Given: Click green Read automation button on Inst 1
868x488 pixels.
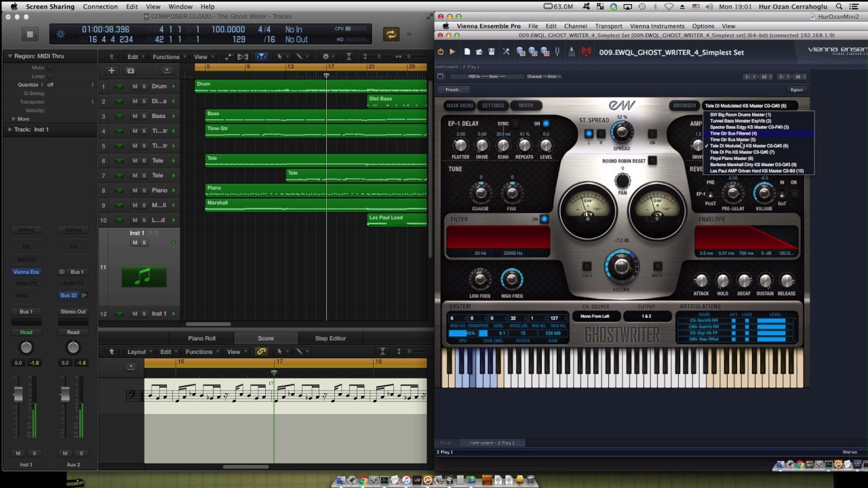Looking at the screenshot, I should (26, 332).
